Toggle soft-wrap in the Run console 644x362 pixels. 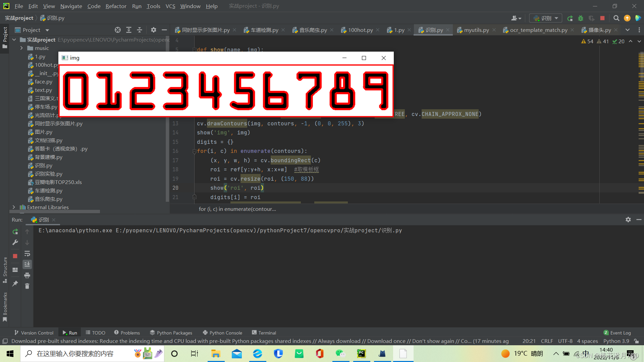(x=27, y=254)
